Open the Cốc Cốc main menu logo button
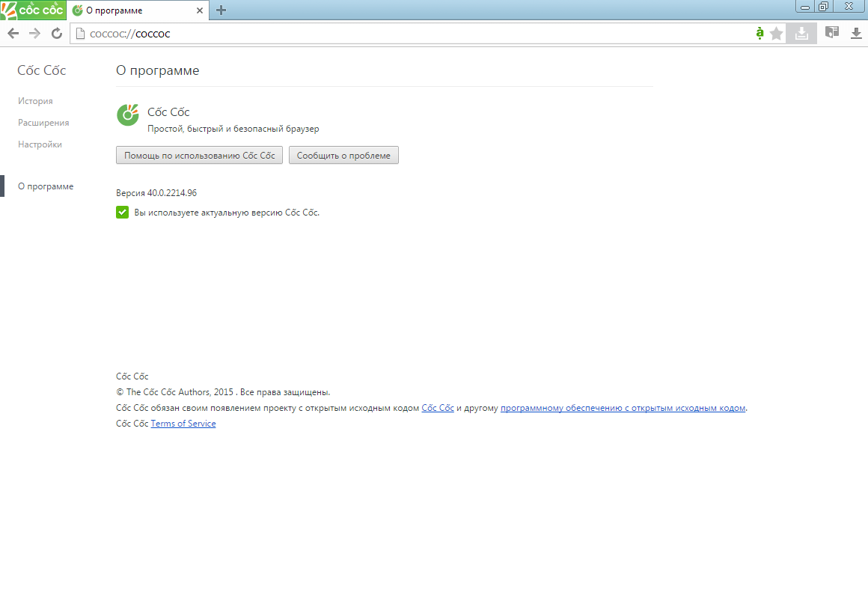 tap(33, 10)
